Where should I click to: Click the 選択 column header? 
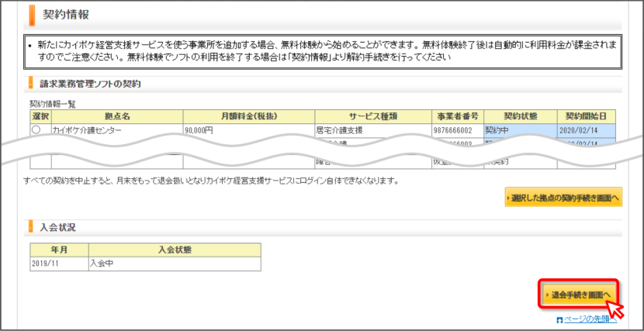[x=40, y=116]
